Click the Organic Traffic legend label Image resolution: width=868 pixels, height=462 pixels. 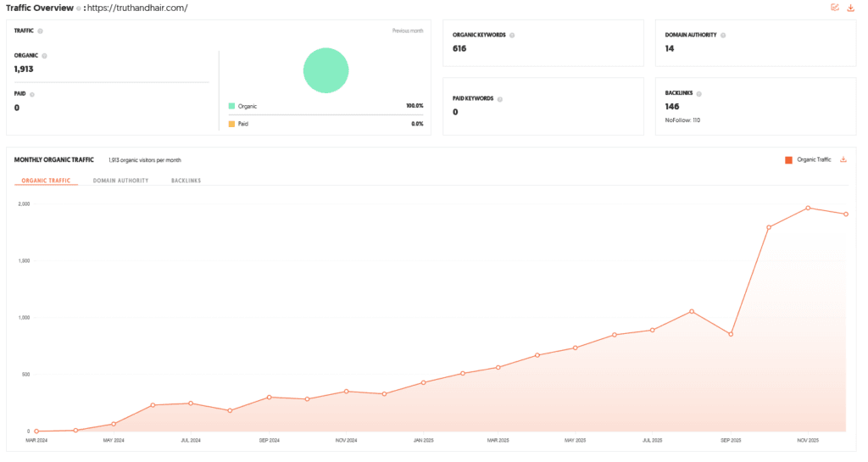[x=814, y=160]
